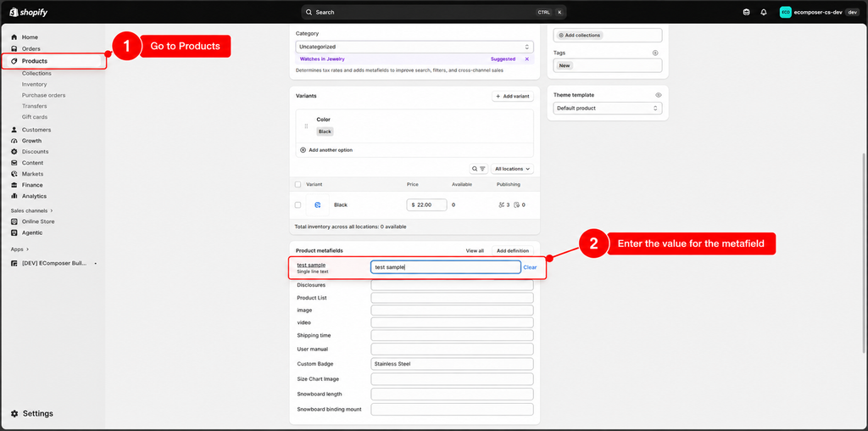Viewport: 868px width, 431px height.
Task: Click the Add variant button
Action: coord(513,97)
